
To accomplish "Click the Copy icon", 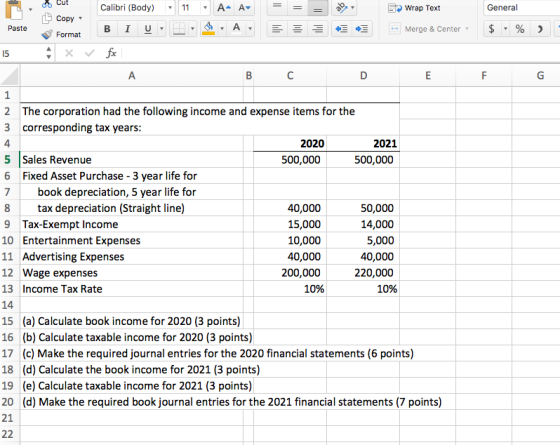I will 47,18.
